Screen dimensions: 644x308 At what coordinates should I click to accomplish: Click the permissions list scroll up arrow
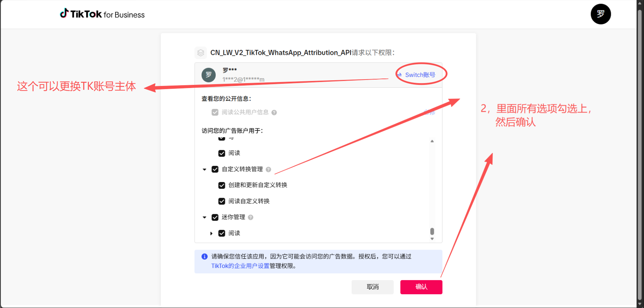[x=432, y=141]
